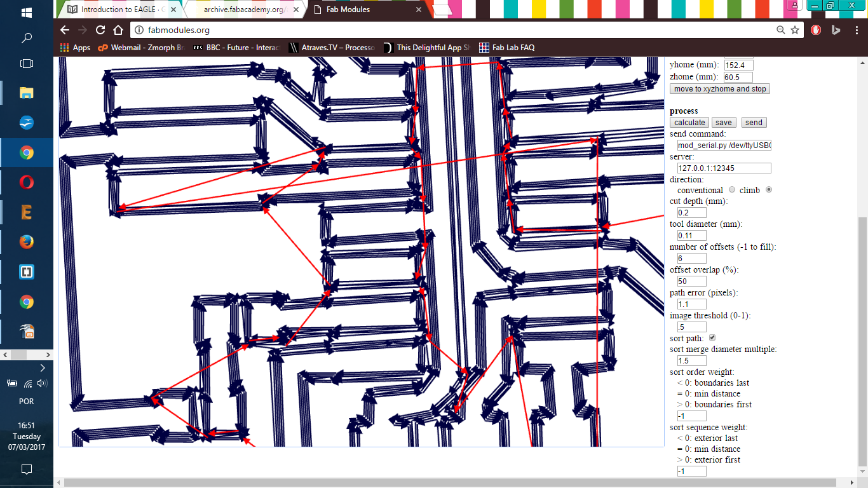Open Windows search from the taskbar
The image size is (868, 488).
point(27,38)
